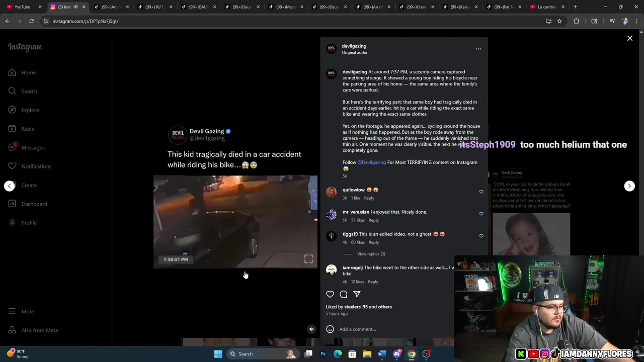This screenshot has height=362, width=644.
Task: Switch to the '(99+)Kansa' tab
Action: click(x=460, y=7)
